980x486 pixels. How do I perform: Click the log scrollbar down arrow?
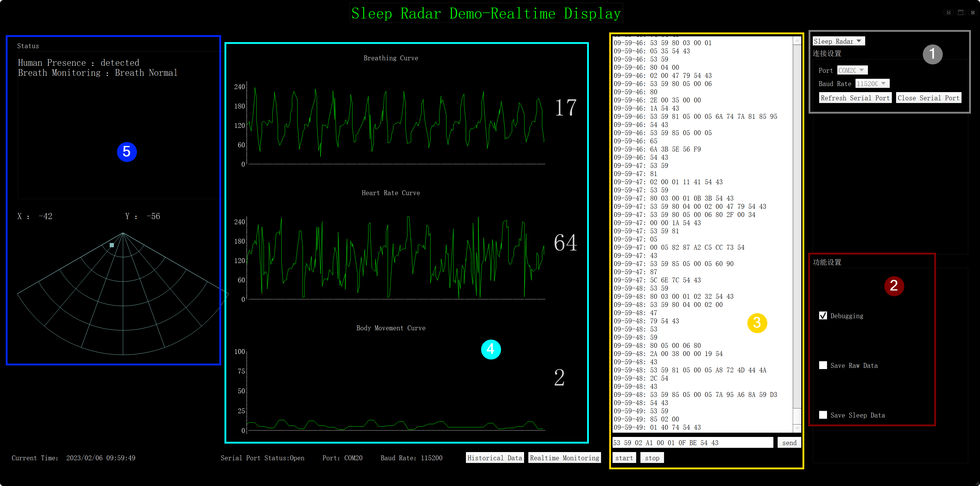(x=797, y=428)
